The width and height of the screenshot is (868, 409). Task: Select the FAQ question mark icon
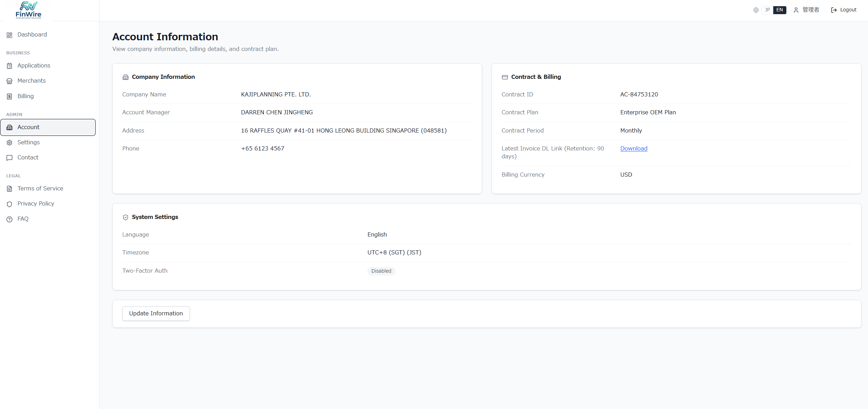pyautogui.click(x=9, y=219)
